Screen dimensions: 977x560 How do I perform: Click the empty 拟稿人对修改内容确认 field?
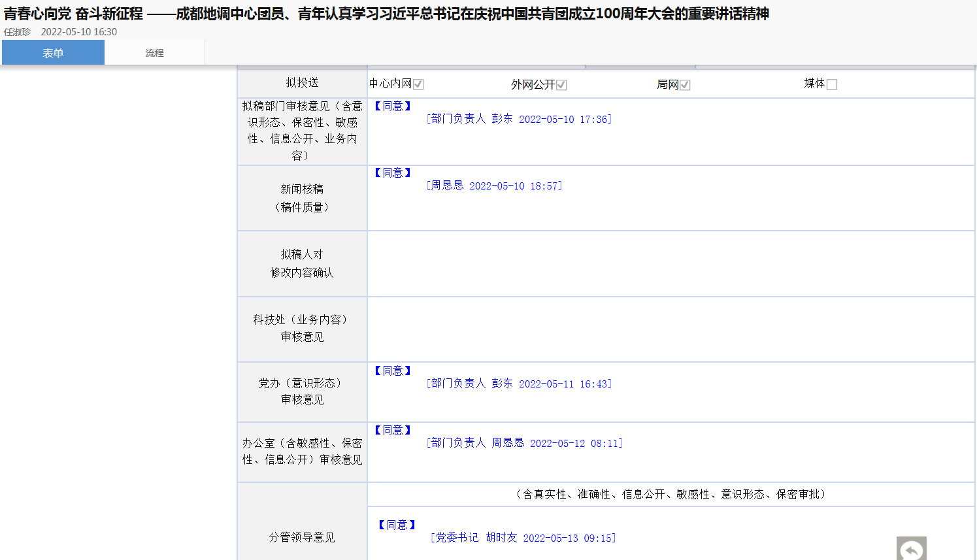click(671, 263)
